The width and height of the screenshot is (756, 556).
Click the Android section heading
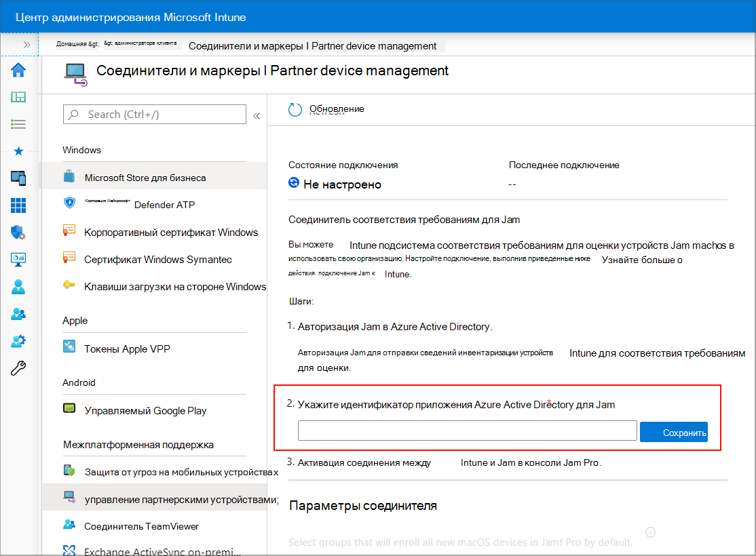tap(79, 382)
